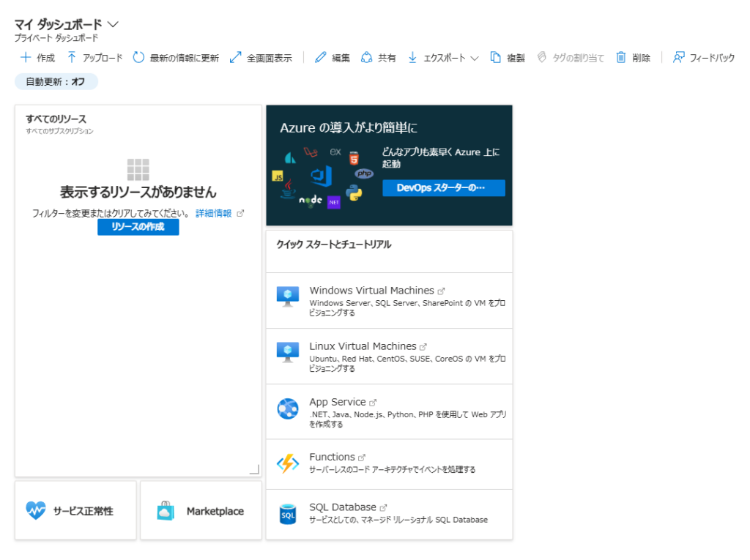Click the すべてのリソース tile title

point(56,119)
